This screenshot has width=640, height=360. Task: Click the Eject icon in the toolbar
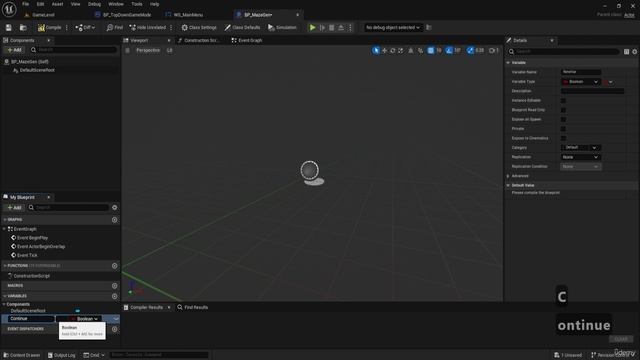(x=341, y=28)
